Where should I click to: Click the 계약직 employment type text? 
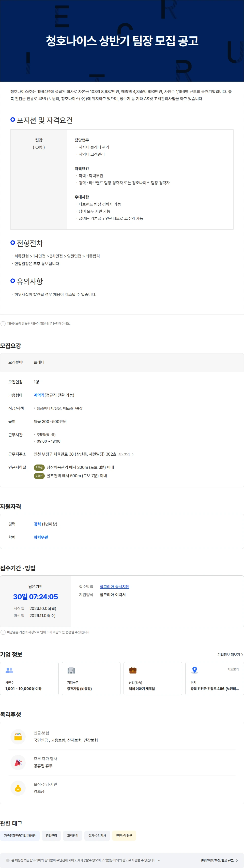[39, 395]
